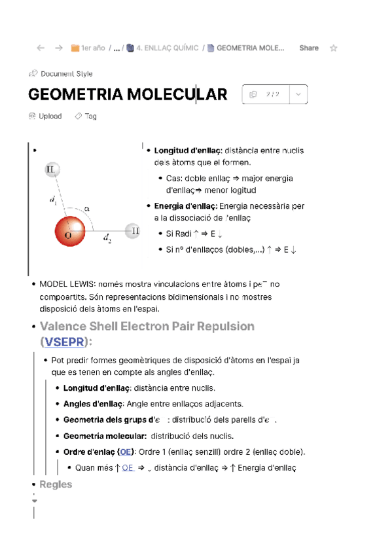Image resolution: width=392 pixels, height=555 pixels.
Task: Click the folder icon next to 1er año
Action: pos(76,48)
